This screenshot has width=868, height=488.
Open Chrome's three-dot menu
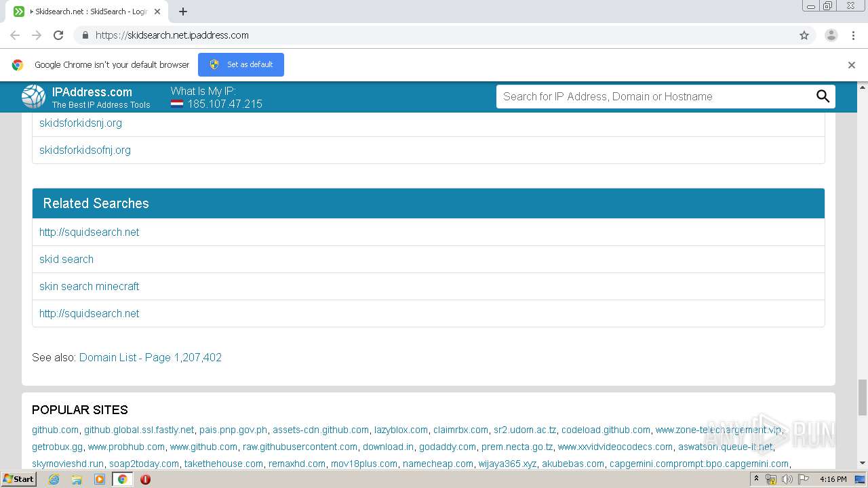[x=853, y=35]
